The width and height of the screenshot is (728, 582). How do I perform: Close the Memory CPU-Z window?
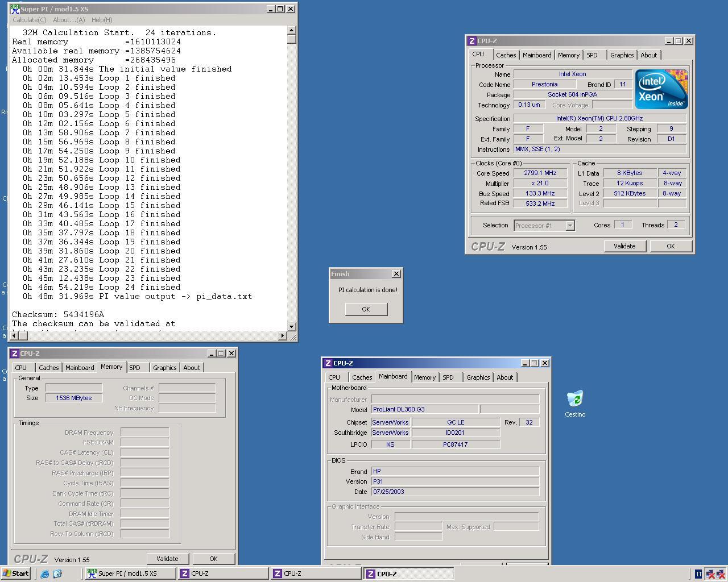[x=231, y=354]
